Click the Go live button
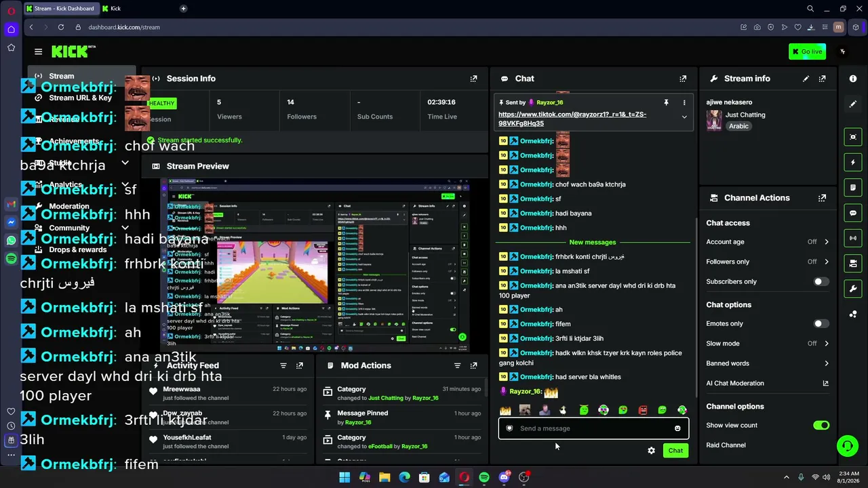The height and width of the screenshot is (488, 868). [807, 52]
